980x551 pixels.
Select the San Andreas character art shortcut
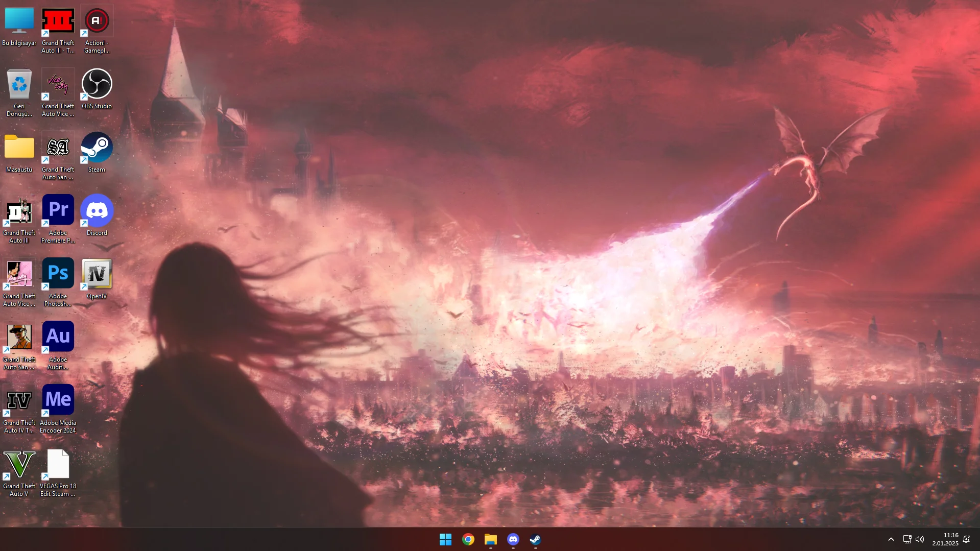pyautogui.click(x=19, y=346)
